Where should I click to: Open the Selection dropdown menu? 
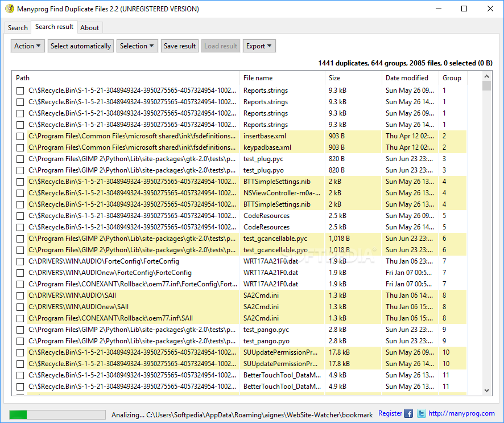(x=137, y=46)
